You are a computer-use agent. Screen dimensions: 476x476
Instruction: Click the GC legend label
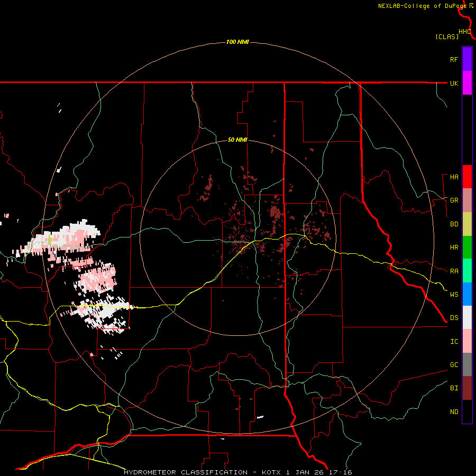click(454, 365)
